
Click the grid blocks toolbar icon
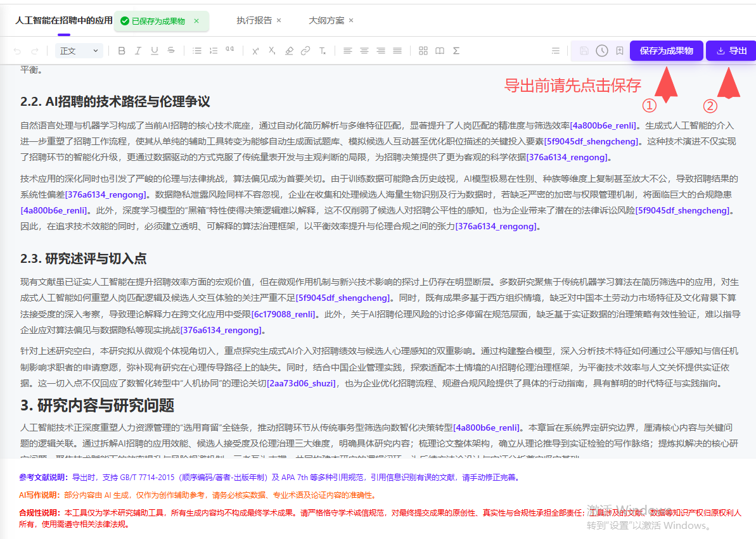click(x=423, y=51)
